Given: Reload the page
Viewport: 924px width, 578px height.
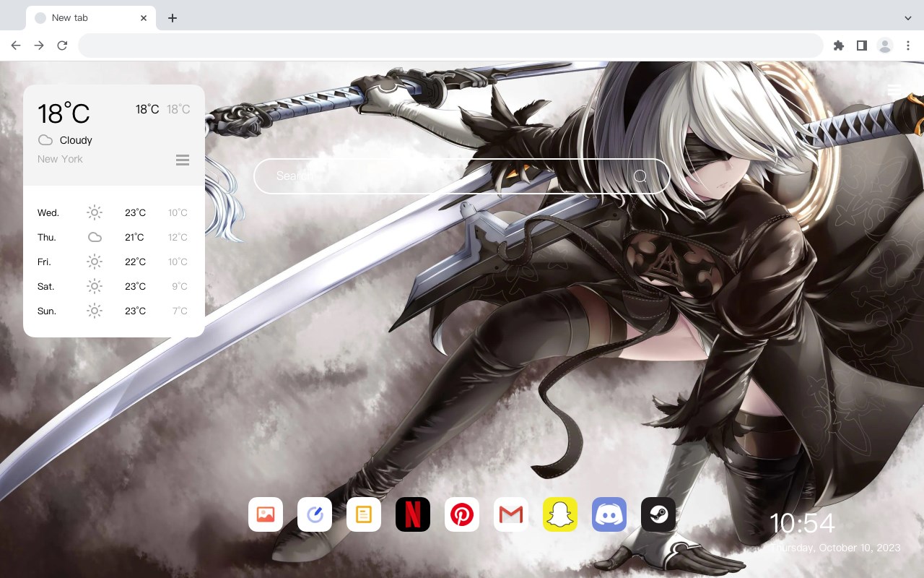Looking at the screenshot, I should tap(62, 46).
